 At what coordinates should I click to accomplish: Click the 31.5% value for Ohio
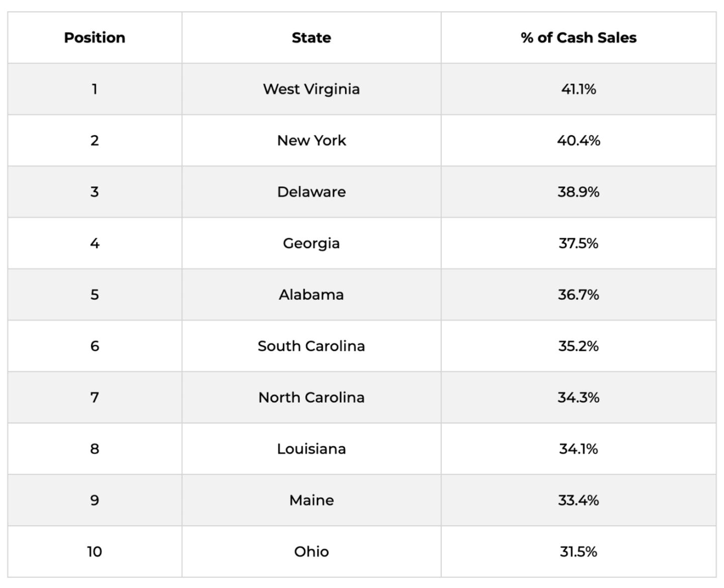(x=578, y=551)
